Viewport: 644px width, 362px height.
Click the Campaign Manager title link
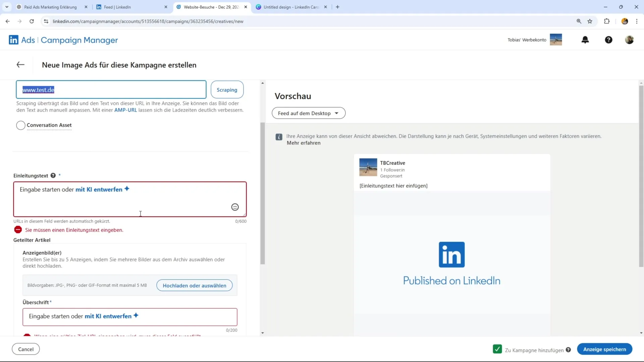[x=79, y=40]
